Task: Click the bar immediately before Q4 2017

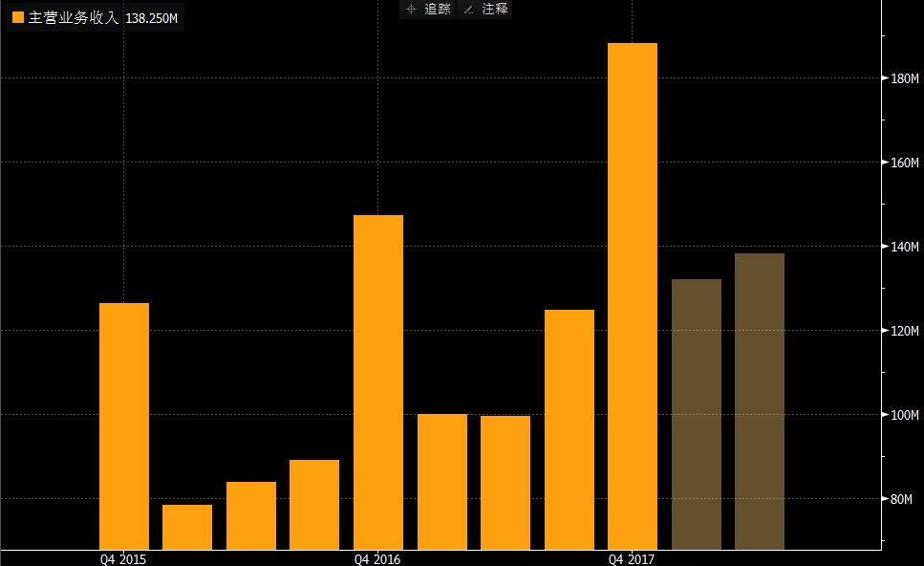Action: tap(569, 429)
